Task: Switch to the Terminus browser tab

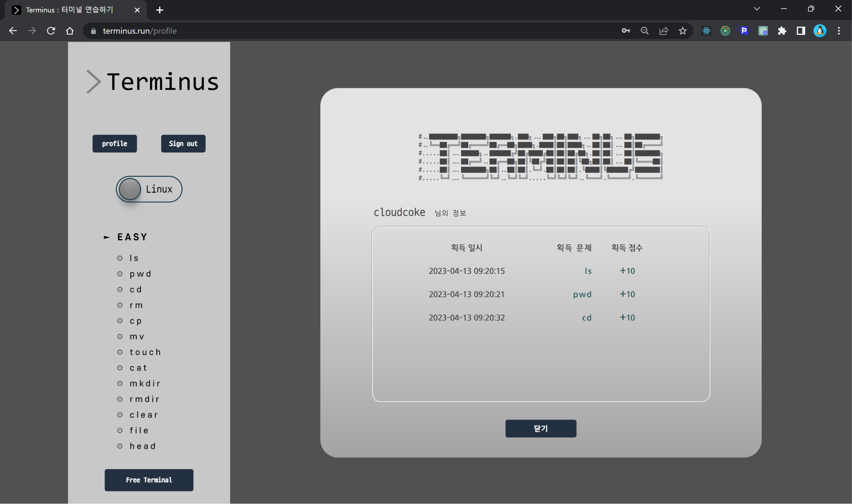Action: [70, 10]
